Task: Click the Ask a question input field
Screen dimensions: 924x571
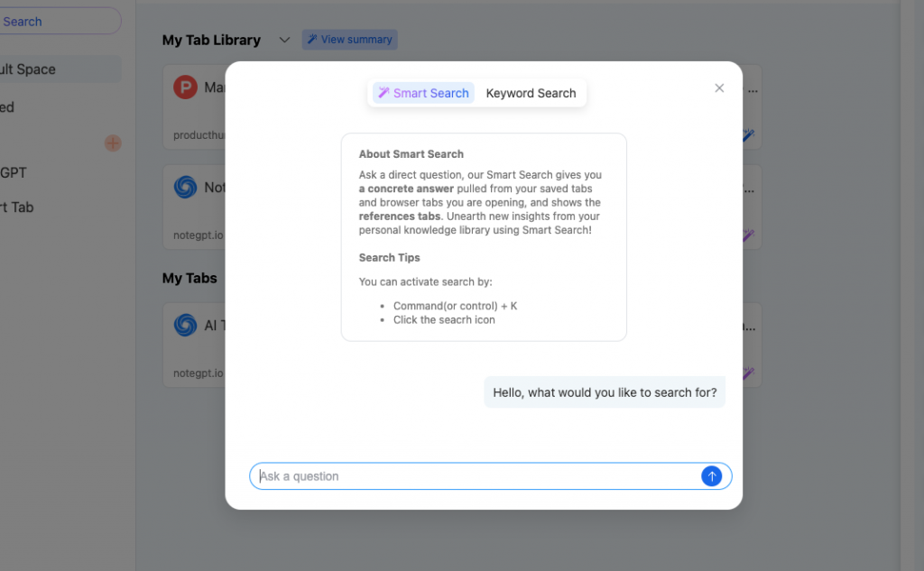Action: 451,476
